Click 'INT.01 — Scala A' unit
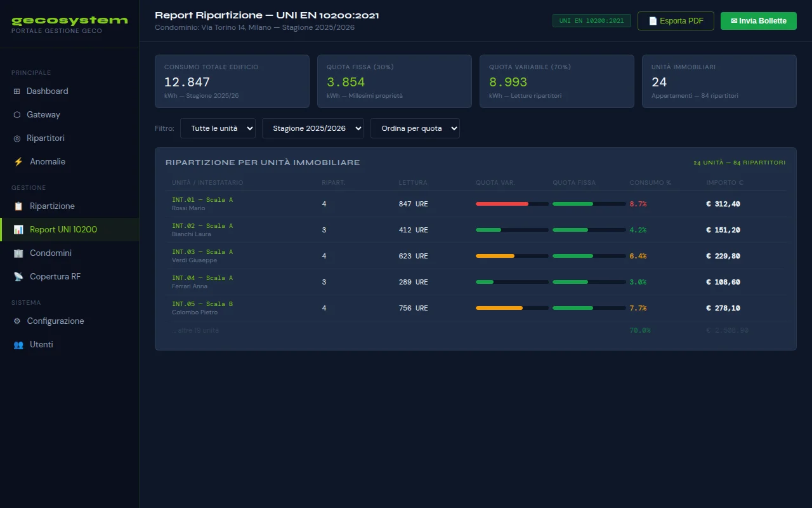 click(202, 200)
